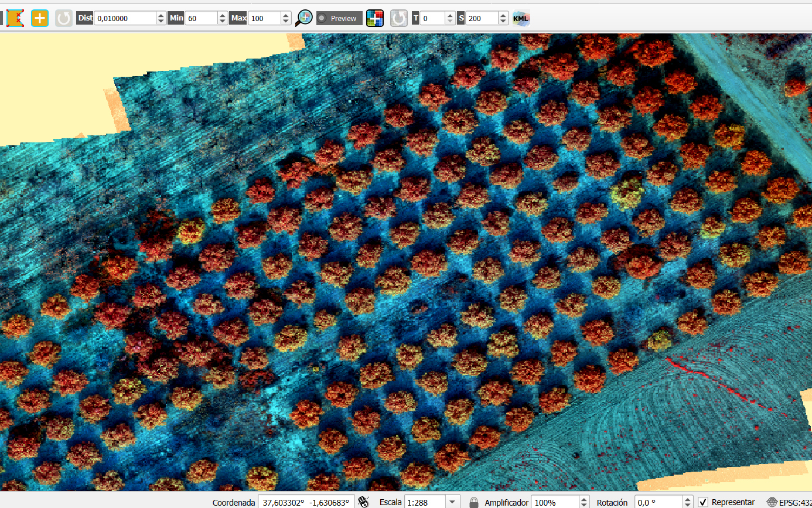Adjust the Amplificador percentage spinner
The image size is (812, 508).
(584, 502)
